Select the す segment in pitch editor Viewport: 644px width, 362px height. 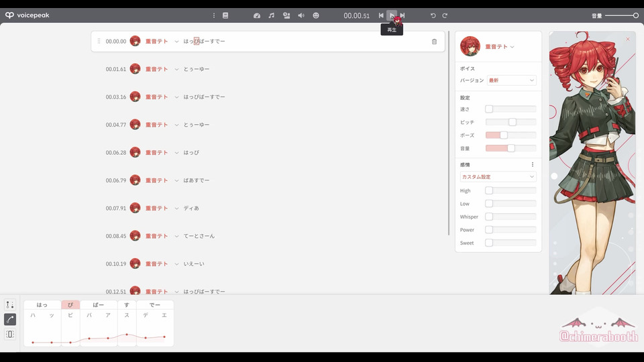(x=127, y=305)
